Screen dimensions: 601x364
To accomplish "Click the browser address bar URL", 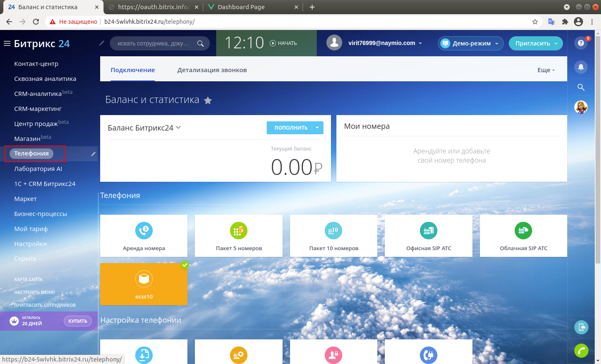I will (x=149, y=22).
